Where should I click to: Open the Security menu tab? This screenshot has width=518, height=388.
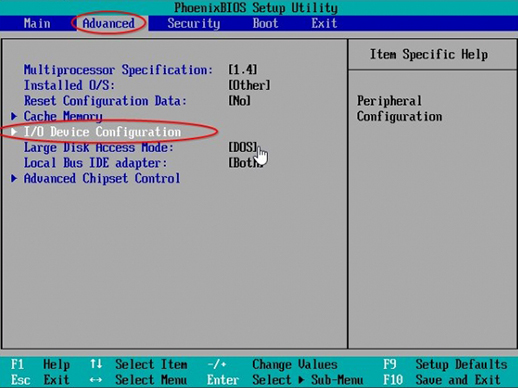point(194,23)
